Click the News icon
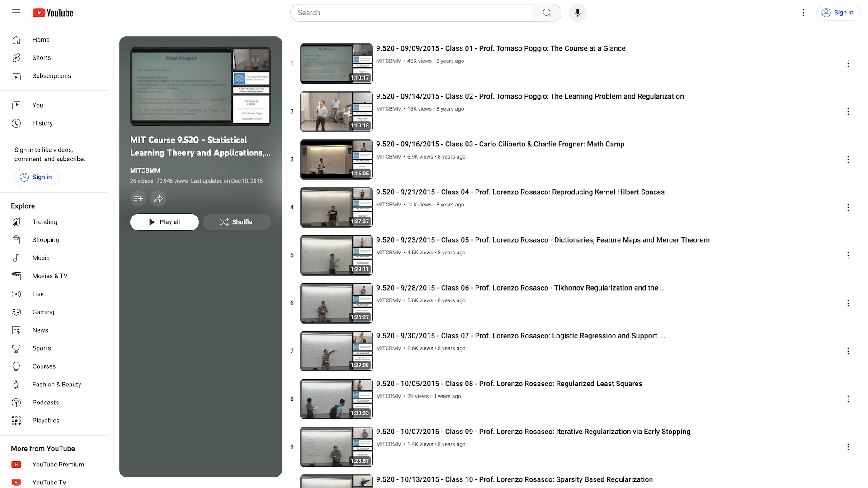Screen dimensions: 868x488 (x=16, y=330)
